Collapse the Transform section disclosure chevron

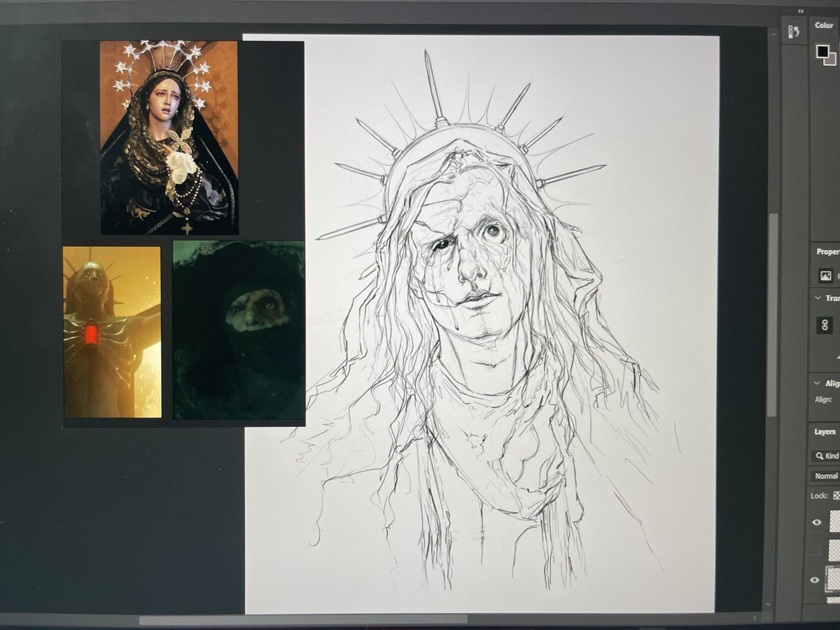click(818, 298)
